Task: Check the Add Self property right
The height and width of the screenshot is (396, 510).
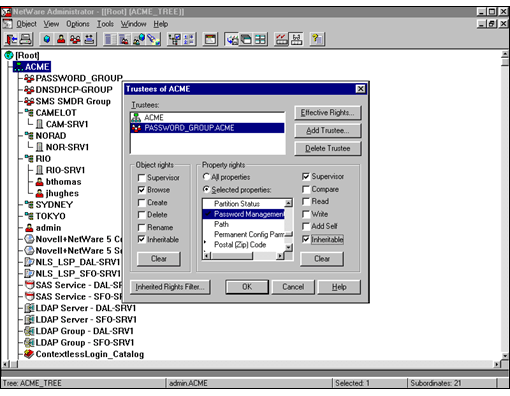Action: pyautogui.click(x=306, y=226)
